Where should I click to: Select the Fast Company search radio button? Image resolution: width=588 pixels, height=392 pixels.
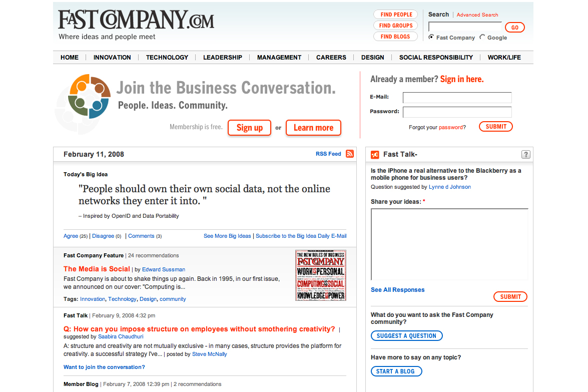point(430,37)
